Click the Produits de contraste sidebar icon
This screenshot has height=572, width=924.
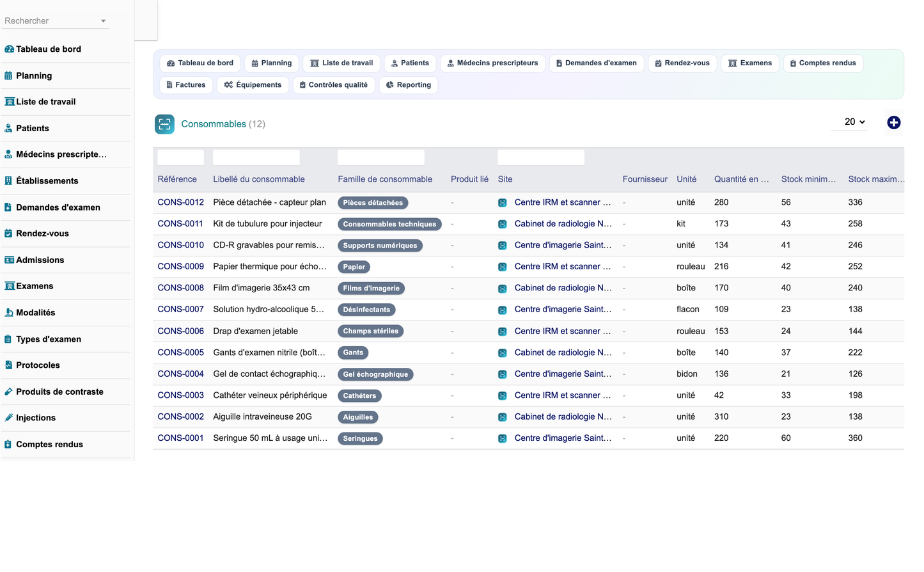pyautogui.click(x=8, y=392)
